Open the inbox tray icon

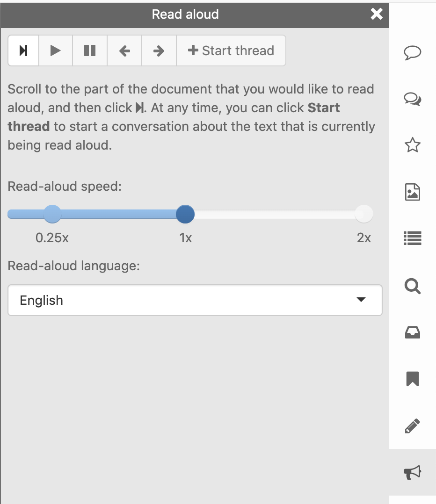tap(412, 332)
